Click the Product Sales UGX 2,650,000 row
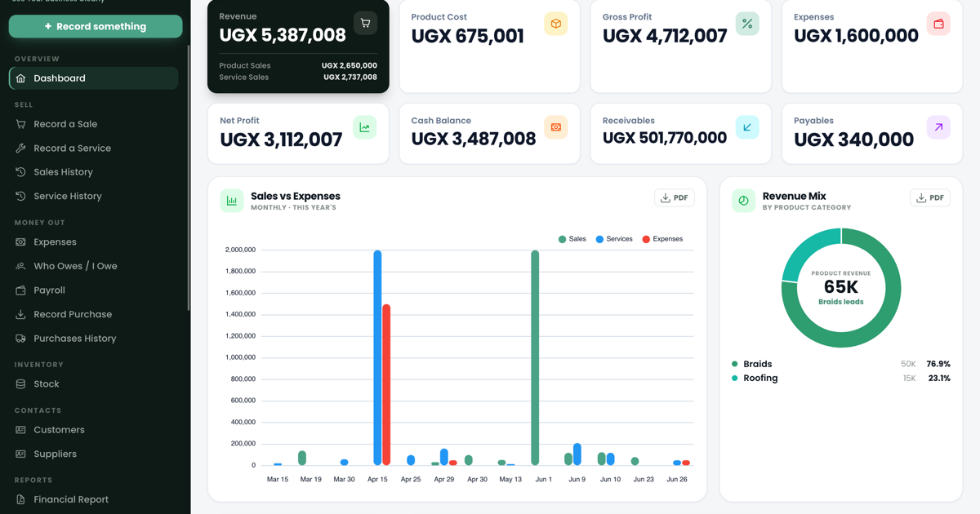This screenshot has height=514, width=980. (298, 65)
